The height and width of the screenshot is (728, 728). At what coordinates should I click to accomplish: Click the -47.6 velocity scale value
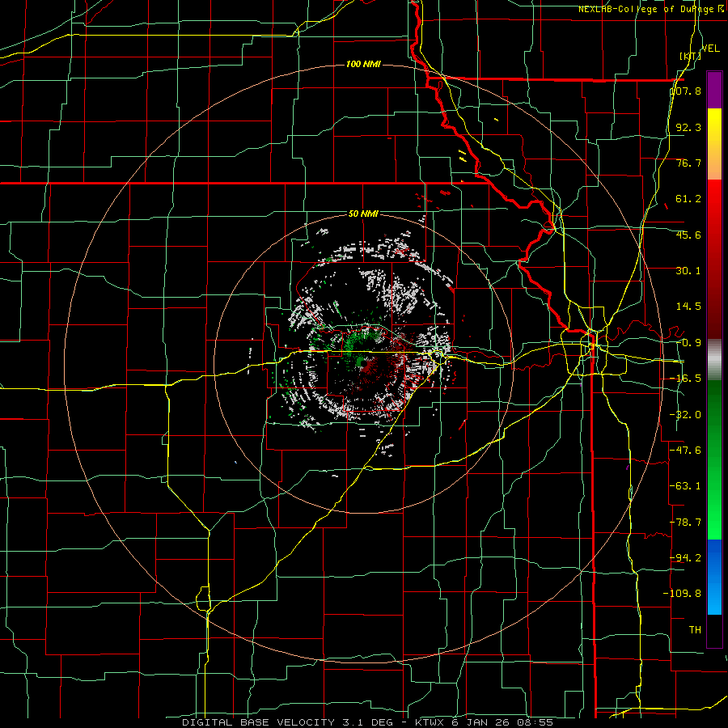(x=686, y=451)
